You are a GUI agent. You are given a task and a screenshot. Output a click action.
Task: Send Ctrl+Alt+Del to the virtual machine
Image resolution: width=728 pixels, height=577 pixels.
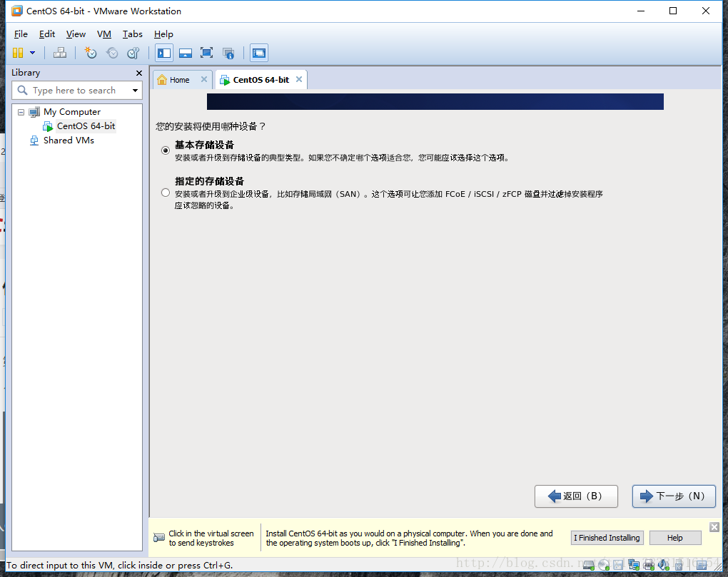pyautogui.click(x=59, y=53)
